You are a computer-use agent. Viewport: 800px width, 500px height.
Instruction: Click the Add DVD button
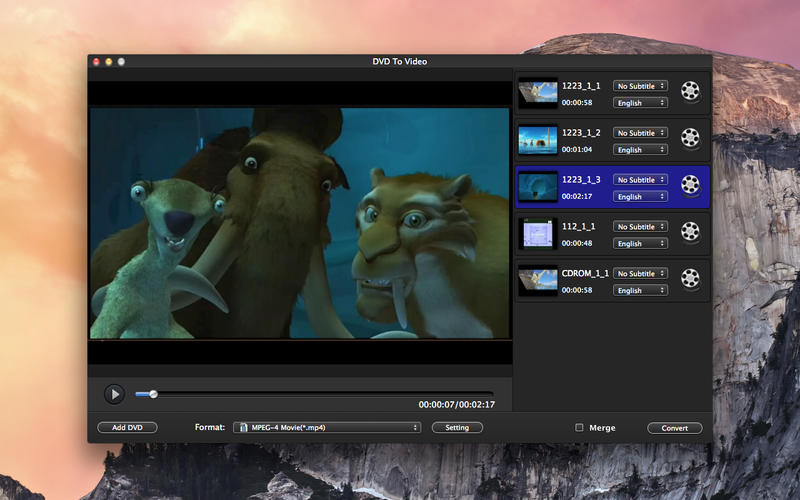127,428
